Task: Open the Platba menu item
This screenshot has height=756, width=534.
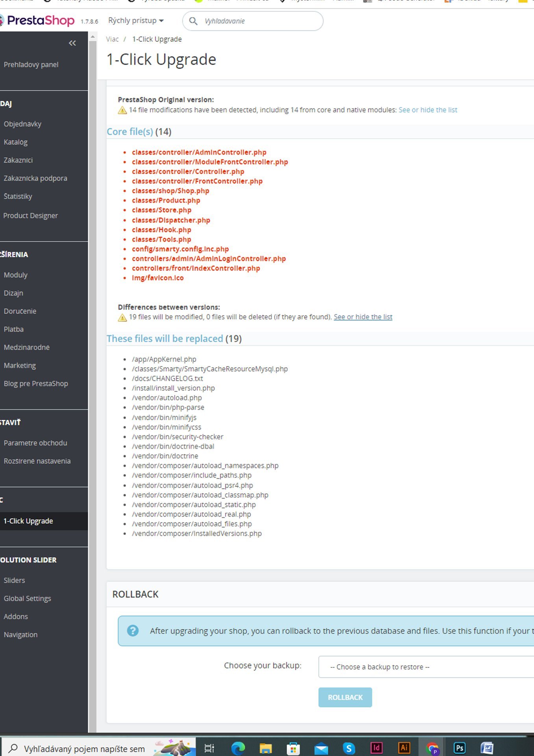Action: 14,330
